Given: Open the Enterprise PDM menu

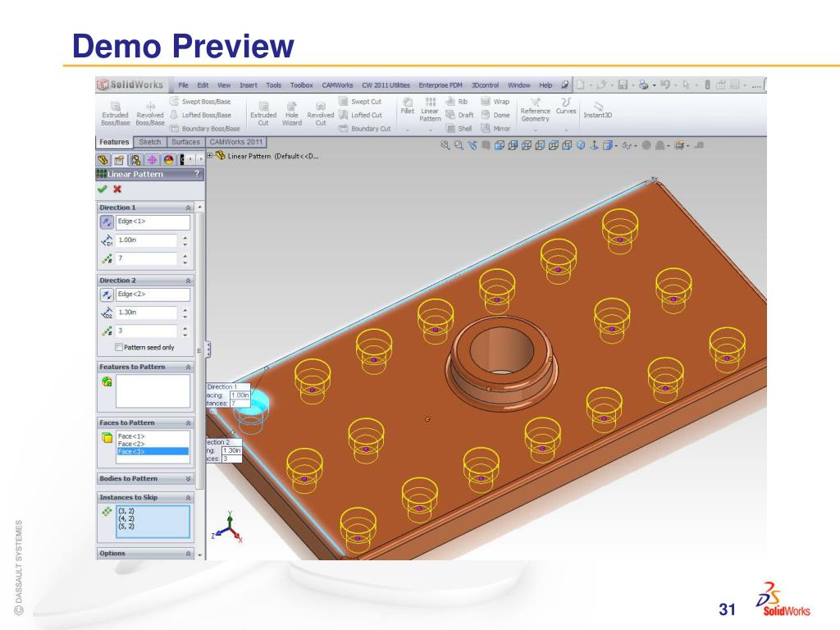Looking at the screenshot, I should tap(441, 85).
